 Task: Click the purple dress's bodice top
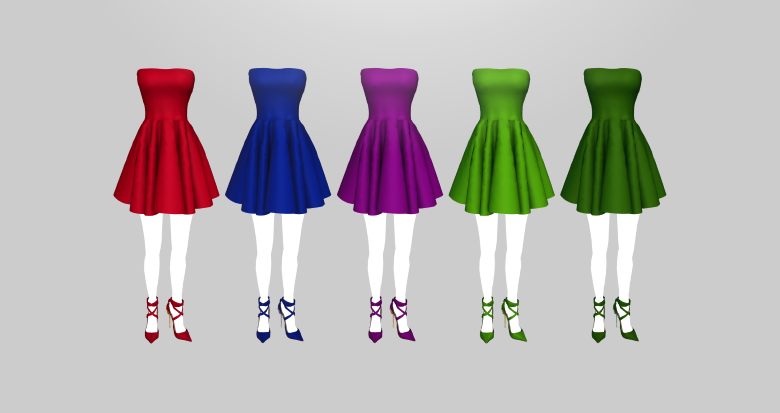tap(390, 92)
